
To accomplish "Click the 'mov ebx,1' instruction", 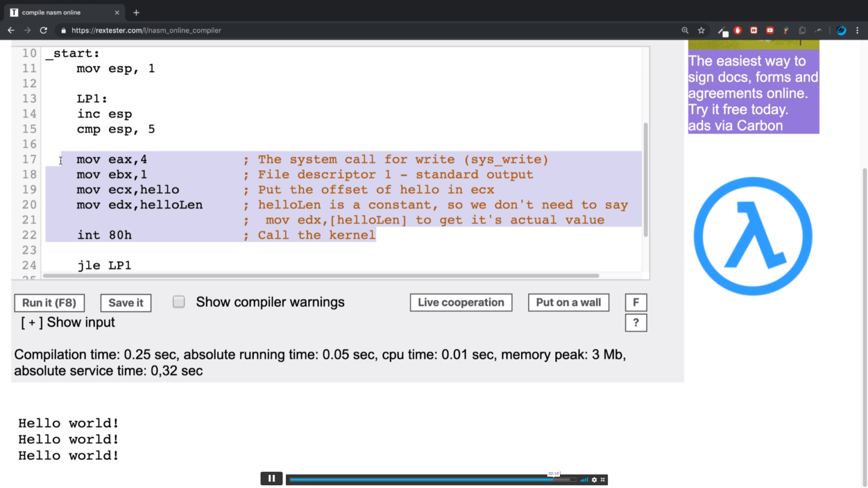I will click(x=112, y=175).
